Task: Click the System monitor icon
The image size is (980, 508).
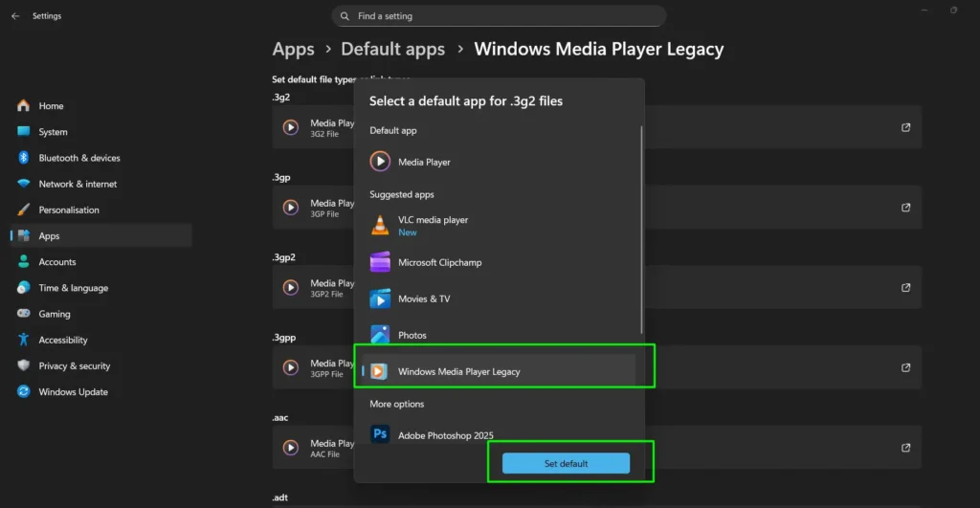Action: (24, 131)
